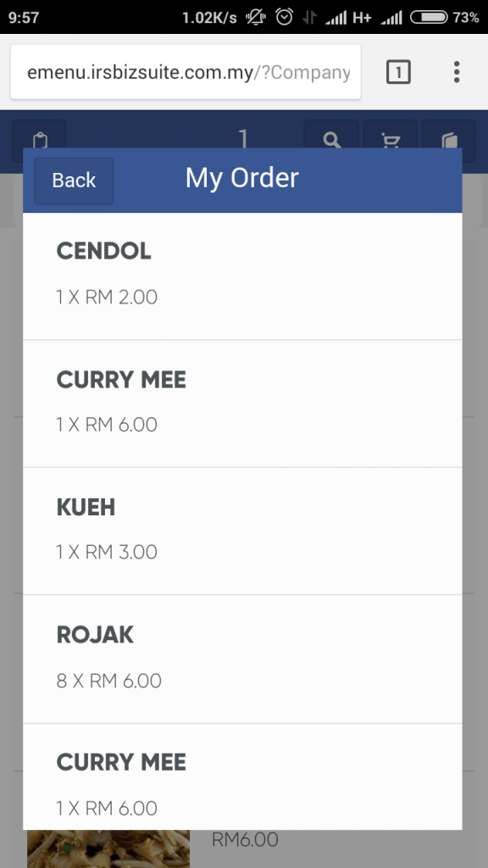
Task: Tap the noodle dish thumbnail image
Action: (108, 849)
